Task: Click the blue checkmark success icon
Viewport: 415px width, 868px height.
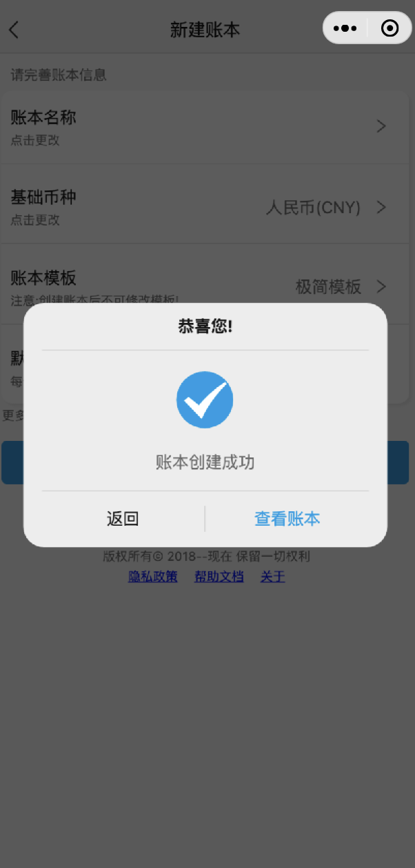Action: pyautogui.click(x=205, y=400)
